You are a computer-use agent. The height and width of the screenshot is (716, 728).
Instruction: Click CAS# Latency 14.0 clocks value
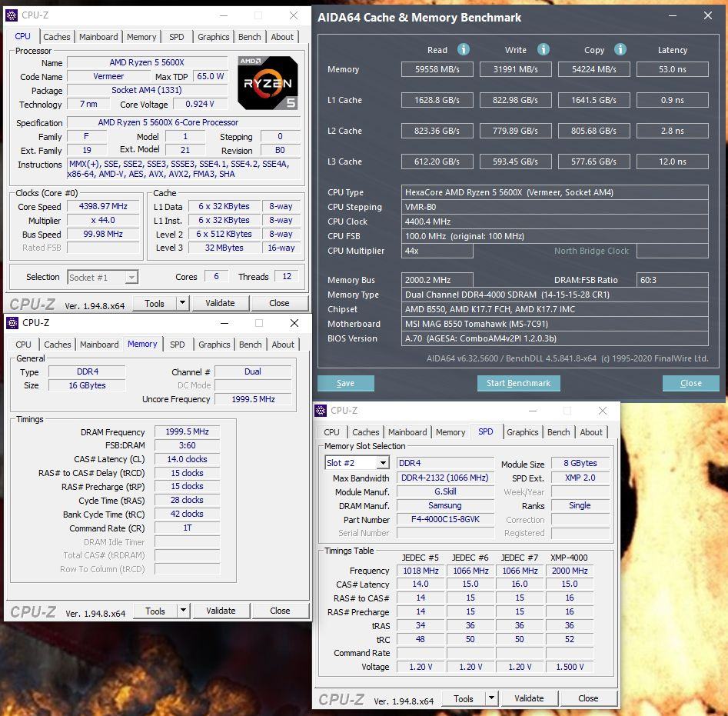187,459
